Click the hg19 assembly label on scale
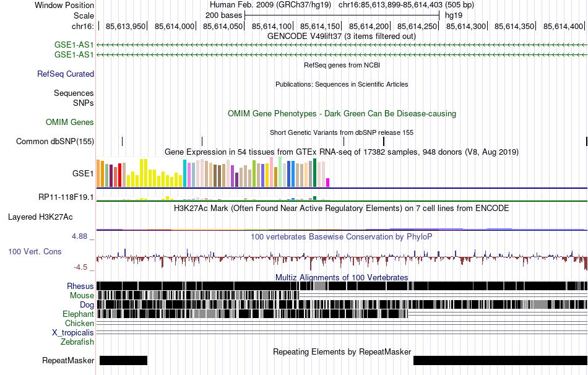Viewport: 588px width, 375px height. (x=453, y=15)
